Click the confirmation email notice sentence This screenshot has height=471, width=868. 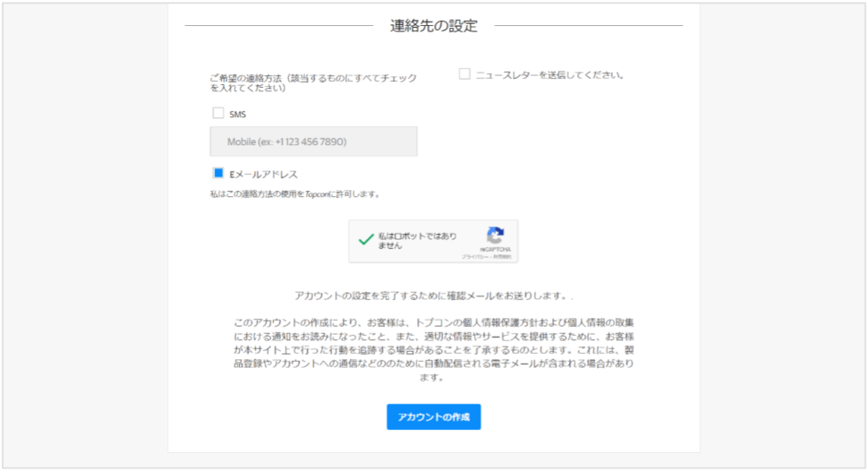[433, 295]
